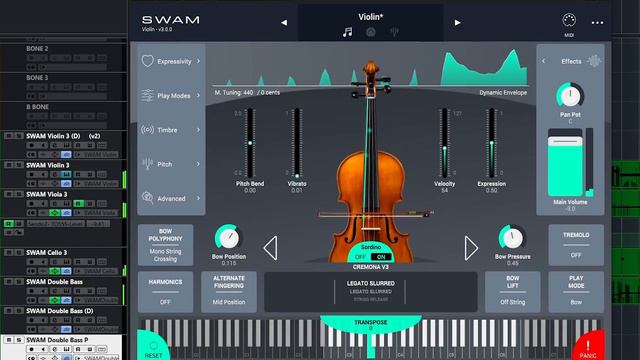Open the three-dots options menu
Image resolution: width=640 pixels, height=360 pixels.
[597, 23]
